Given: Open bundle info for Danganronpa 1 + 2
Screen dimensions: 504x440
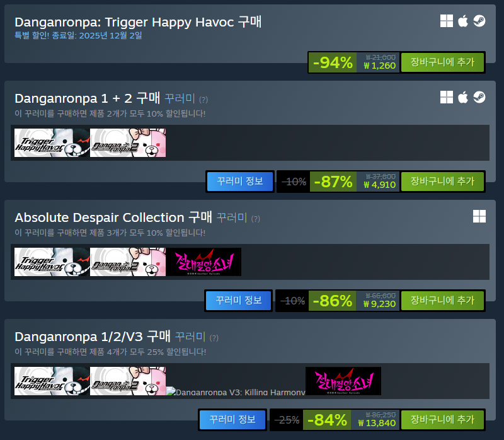Looking at the screenshot, I should point(240,182).
